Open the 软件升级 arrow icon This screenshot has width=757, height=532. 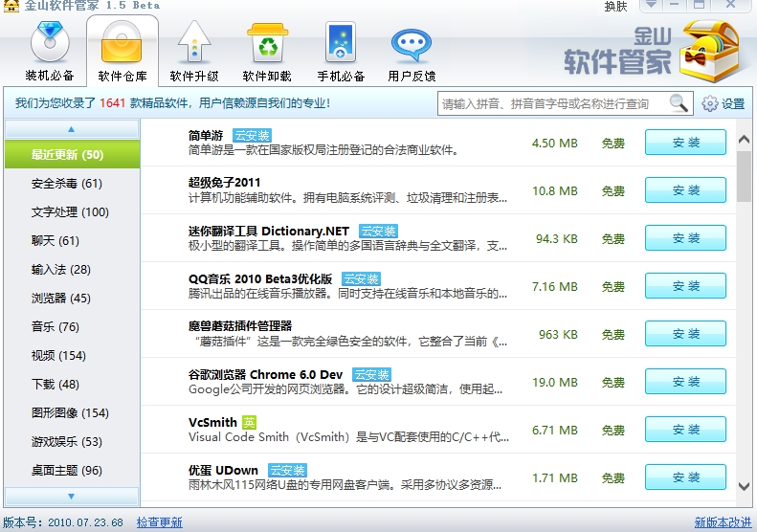[194, 42]
